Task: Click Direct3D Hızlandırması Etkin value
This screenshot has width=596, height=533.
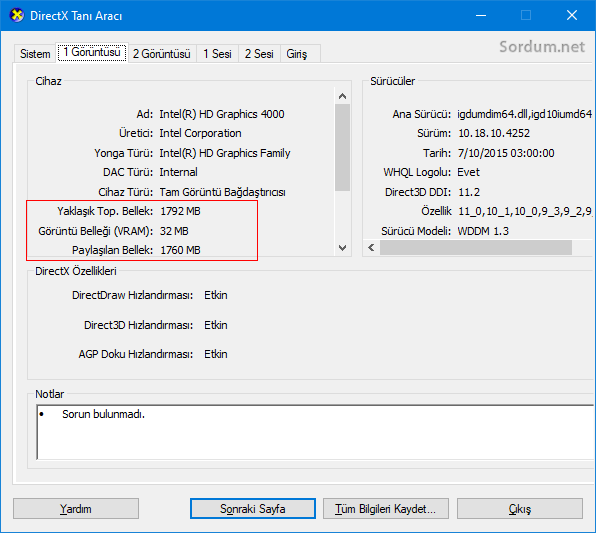Action: 216,325
